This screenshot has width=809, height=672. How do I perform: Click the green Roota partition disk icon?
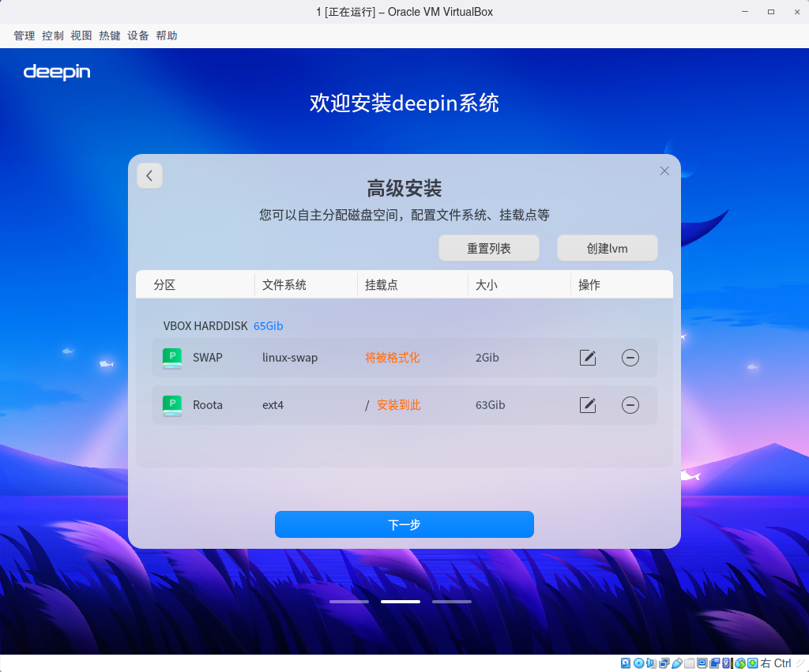pos(171,405)
